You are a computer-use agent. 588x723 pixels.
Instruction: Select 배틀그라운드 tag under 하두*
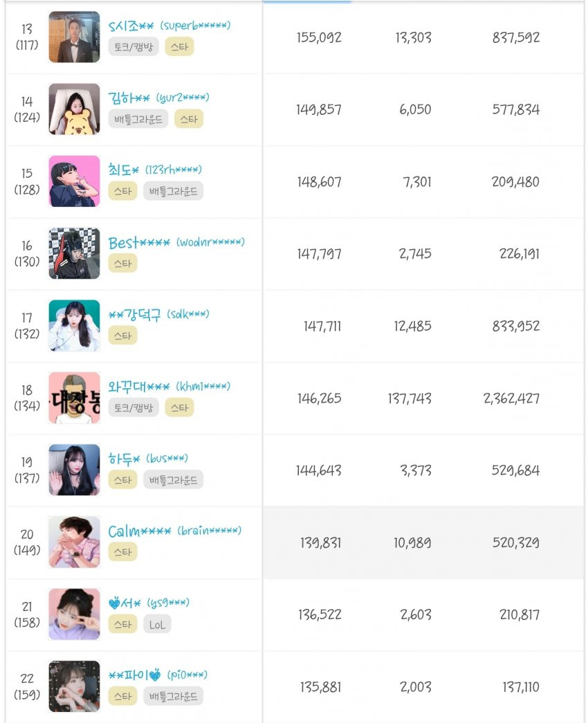point(174,480)
